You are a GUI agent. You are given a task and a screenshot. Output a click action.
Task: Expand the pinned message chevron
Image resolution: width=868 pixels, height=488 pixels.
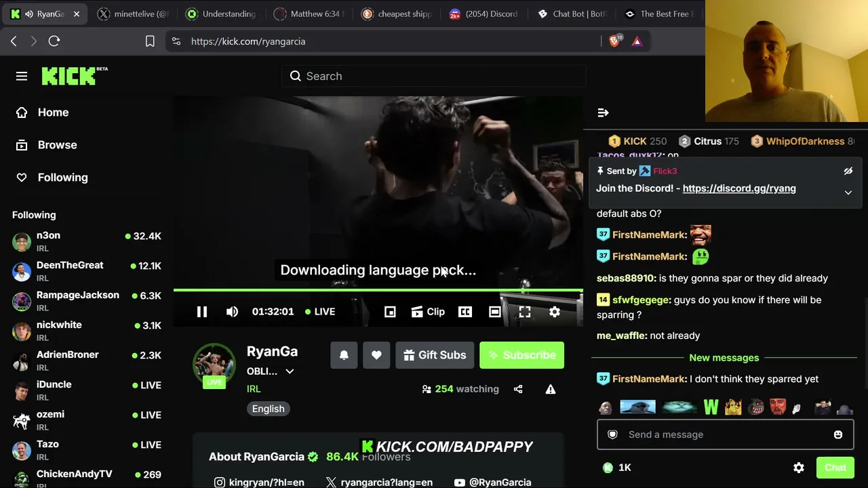coord(848,192)
